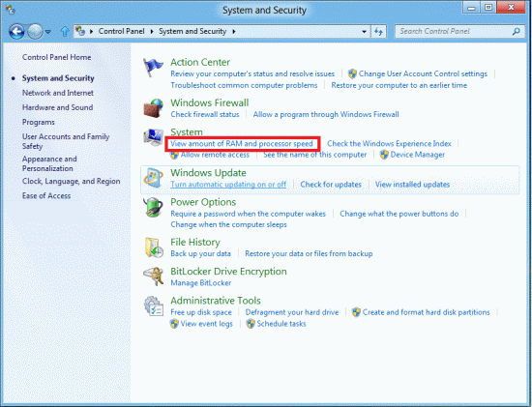Click Check the Windows Experience Index
The height and width of the screenshot is (407, 532).
pyautogui.click(x=389, y=144)
